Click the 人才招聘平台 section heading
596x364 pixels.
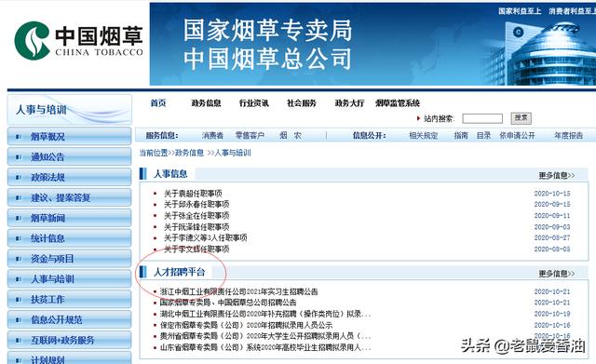179,272
